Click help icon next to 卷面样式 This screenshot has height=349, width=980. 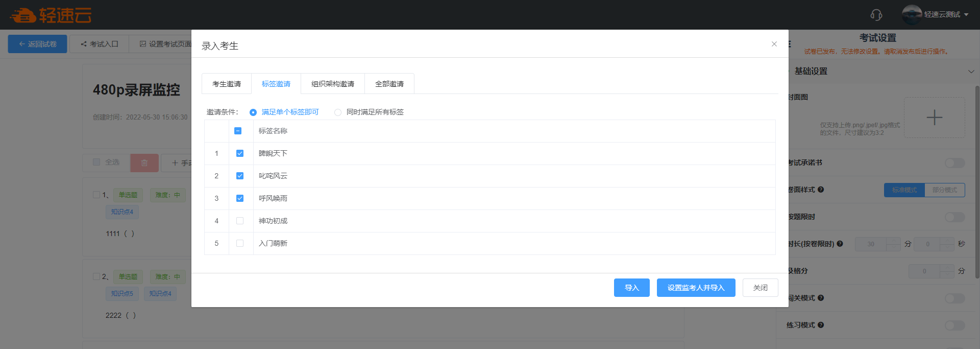(821, 190)
